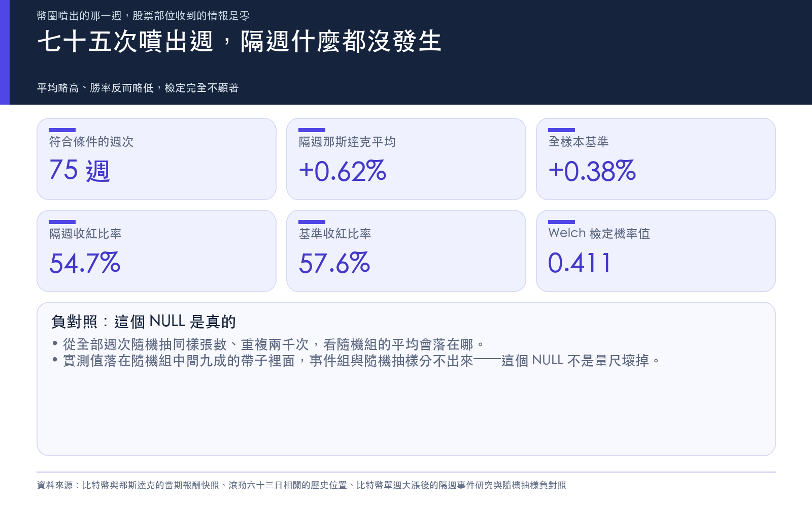Viewport: 812px width, 508px height.
Task: Select the bullet starting 從全部週次隨機抽同樣張數
Action: coord(269,344)
